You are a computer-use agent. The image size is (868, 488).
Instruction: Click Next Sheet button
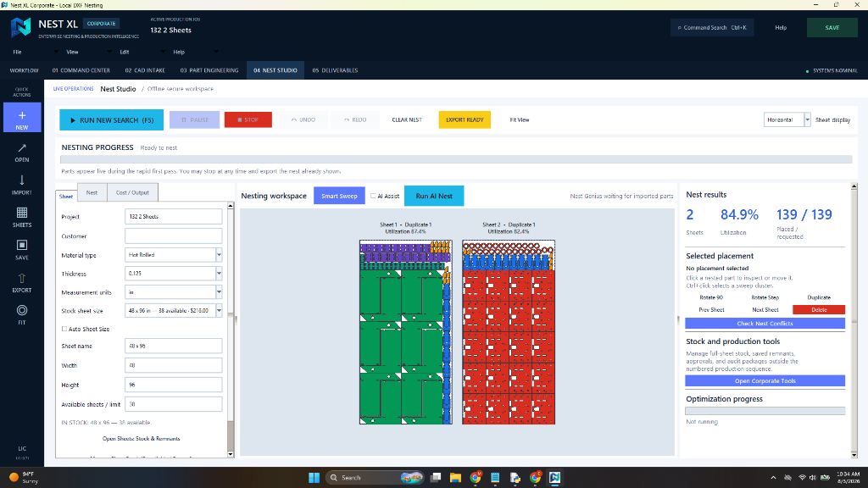pyautogui.click(x=765, y=310)
